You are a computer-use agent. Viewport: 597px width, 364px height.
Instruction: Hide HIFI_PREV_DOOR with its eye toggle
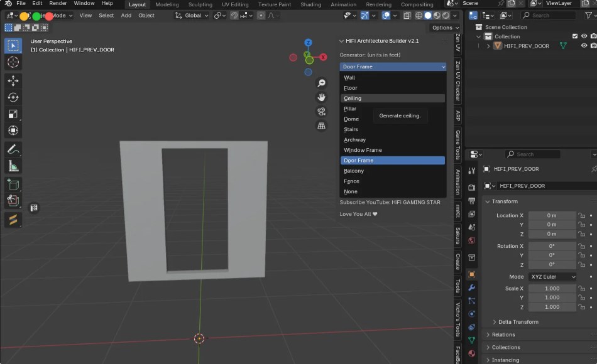coord(583,45)
